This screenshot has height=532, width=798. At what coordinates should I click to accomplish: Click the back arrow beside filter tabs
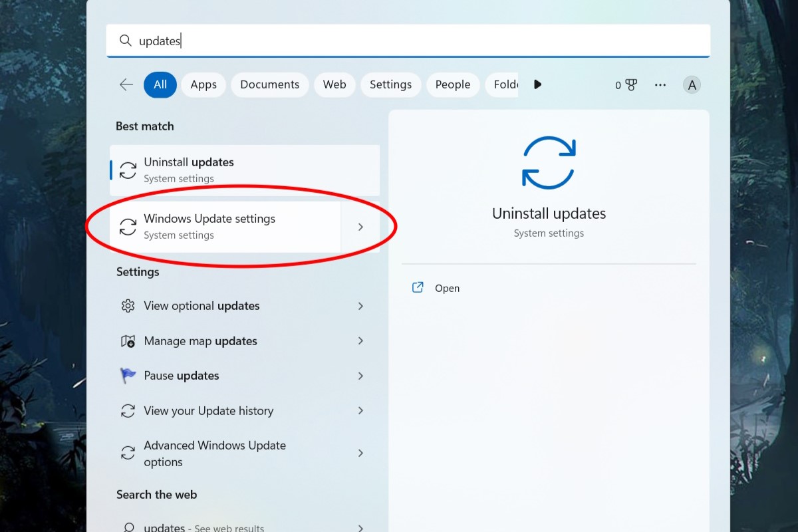coord(126,84)
